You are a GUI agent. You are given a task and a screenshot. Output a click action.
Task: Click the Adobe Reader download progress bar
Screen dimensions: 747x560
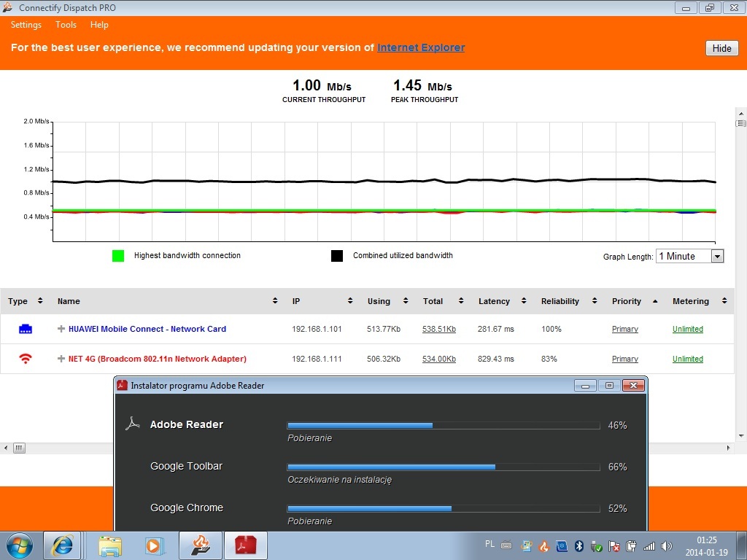coord(444,425)
